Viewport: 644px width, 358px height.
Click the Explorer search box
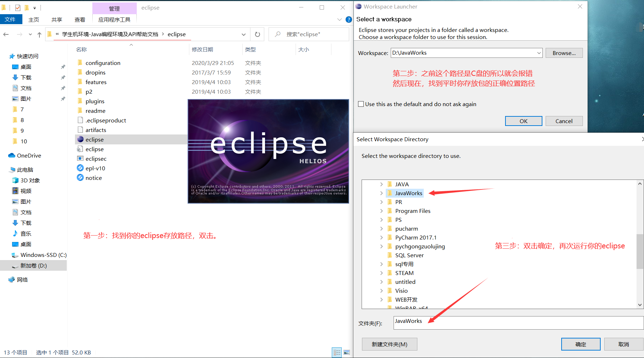(x=309, y=34)
